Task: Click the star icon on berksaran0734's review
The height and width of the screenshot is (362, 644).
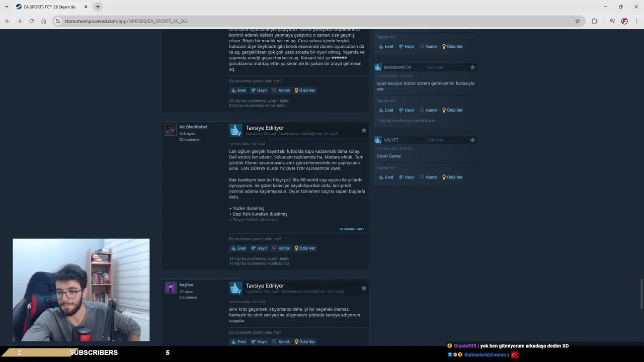Action: point(472,67)
